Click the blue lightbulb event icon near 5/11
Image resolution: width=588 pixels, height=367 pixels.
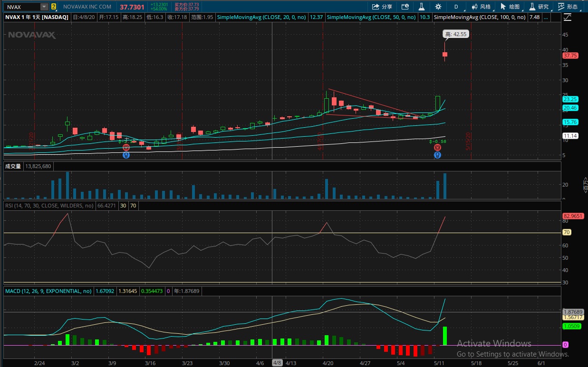(x=437, y=155)
